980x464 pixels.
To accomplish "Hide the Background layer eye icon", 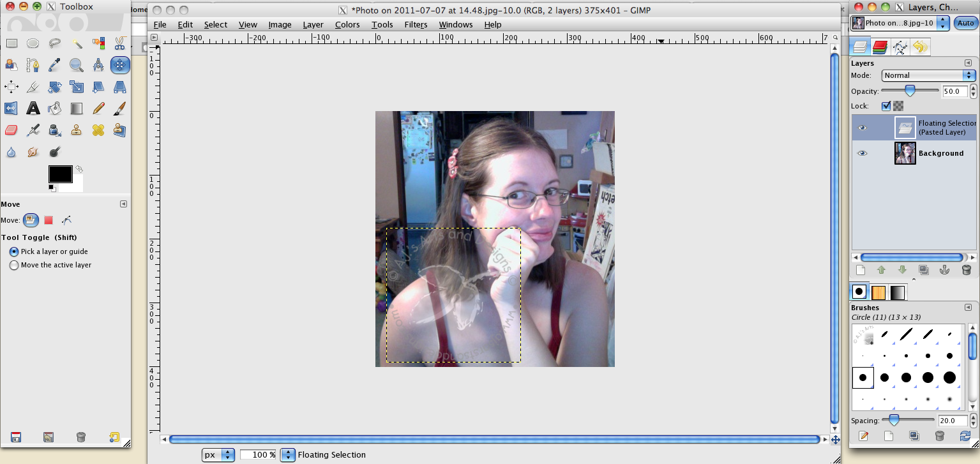I will (862, 153).
